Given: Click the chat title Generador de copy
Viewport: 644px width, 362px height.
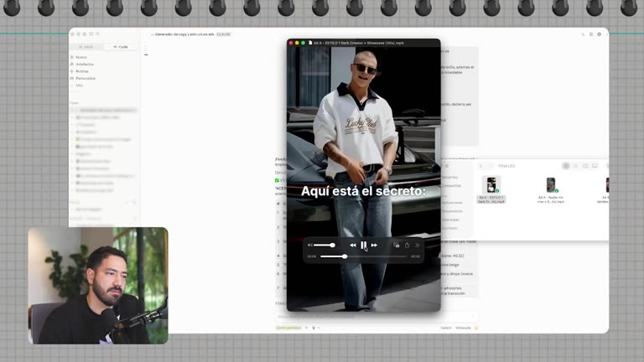Looking at the screenshot, I should tap(184, 34).
